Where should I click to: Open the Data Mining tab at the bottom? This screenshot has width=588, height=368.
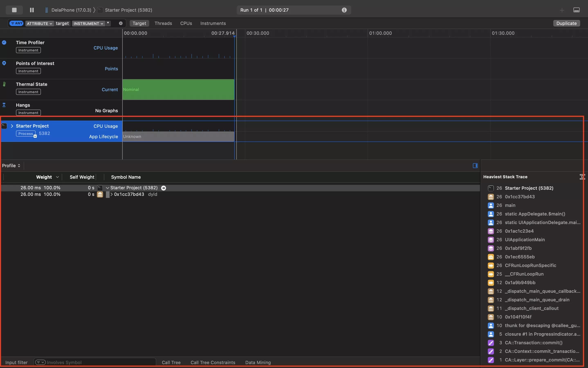258,362
